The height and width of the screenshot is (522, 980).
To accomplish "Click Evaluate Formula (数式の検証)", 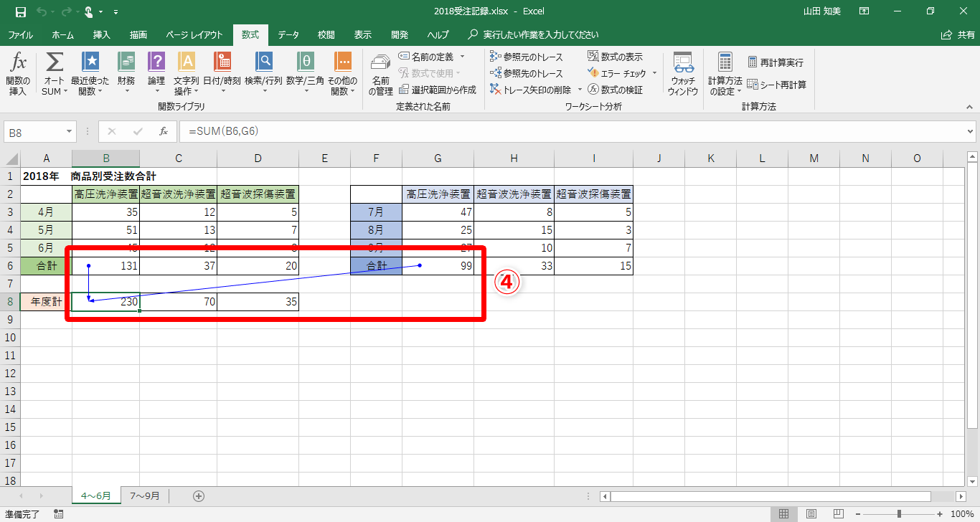I will (x=615, y=90).
